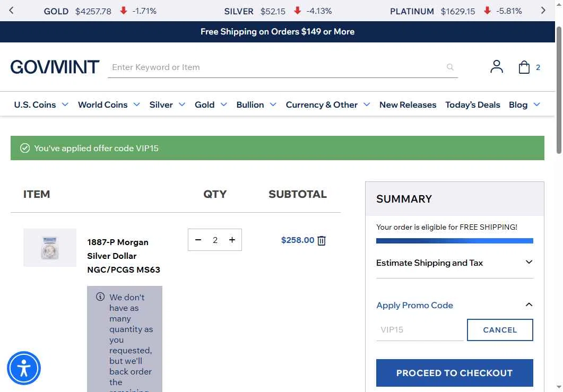
Task: Click the CANCEL promo code button
Action: point(500,330)
